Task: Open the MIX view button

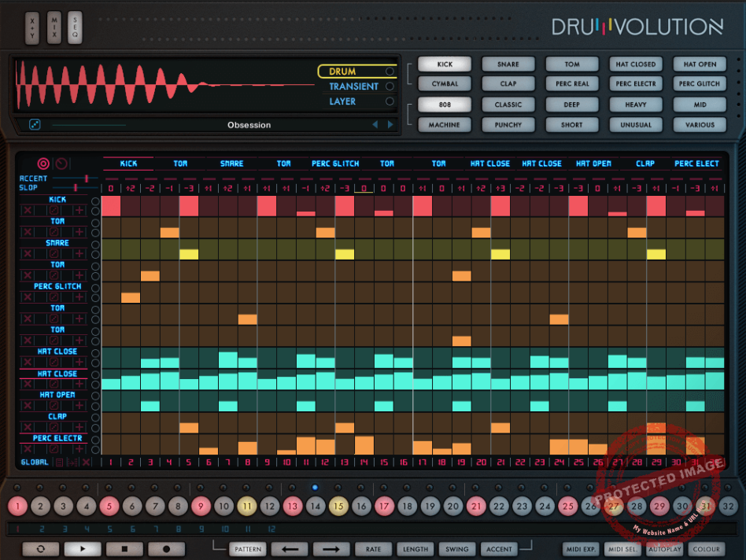Action: [x=54, y=28]
